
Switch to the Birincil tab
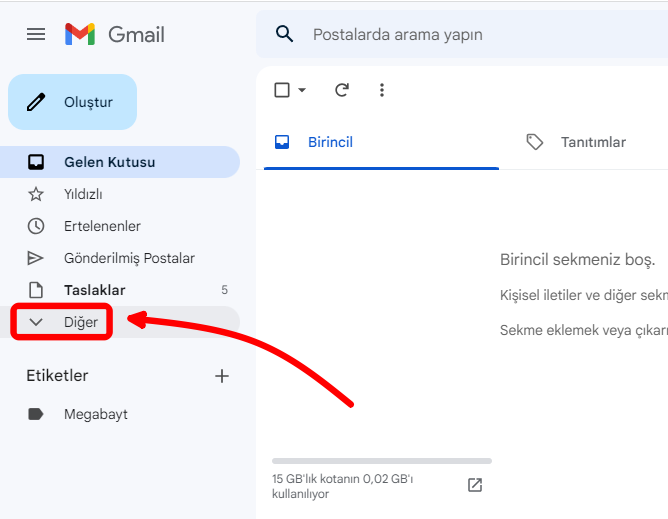(x=330, y=142)
